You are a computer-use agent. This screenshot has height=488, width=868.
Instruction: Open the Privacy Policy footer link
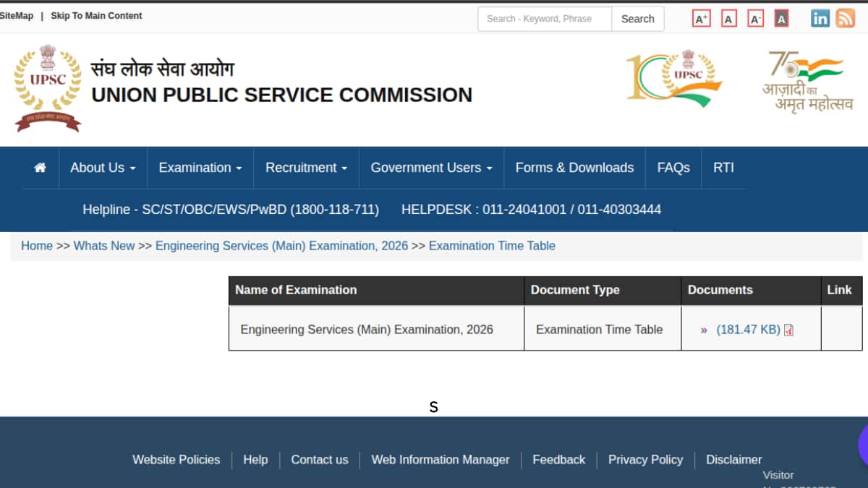pos(645,460)
